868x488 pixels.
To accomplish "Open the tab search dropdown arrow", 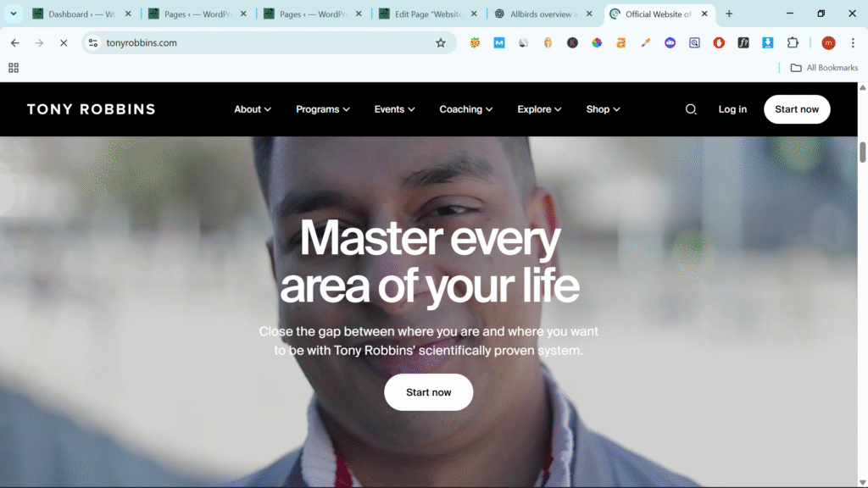I will pos(14,14).
